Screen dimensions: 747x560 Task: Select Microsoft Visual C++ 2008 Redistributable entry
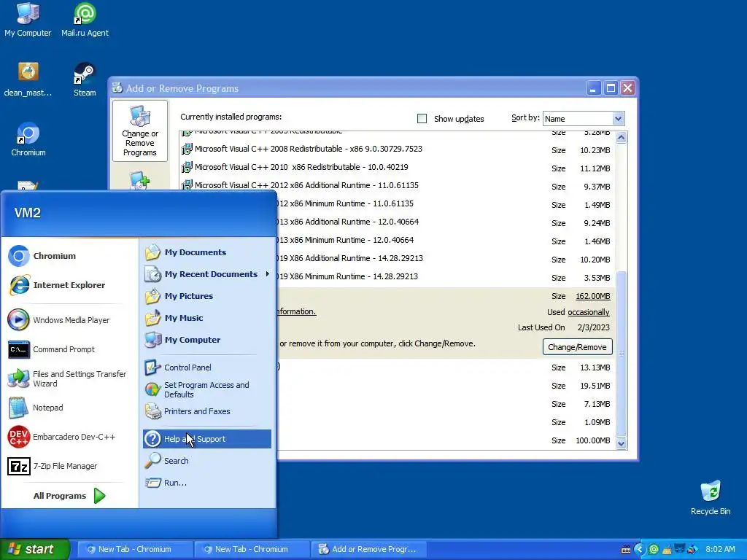[397, 149]
